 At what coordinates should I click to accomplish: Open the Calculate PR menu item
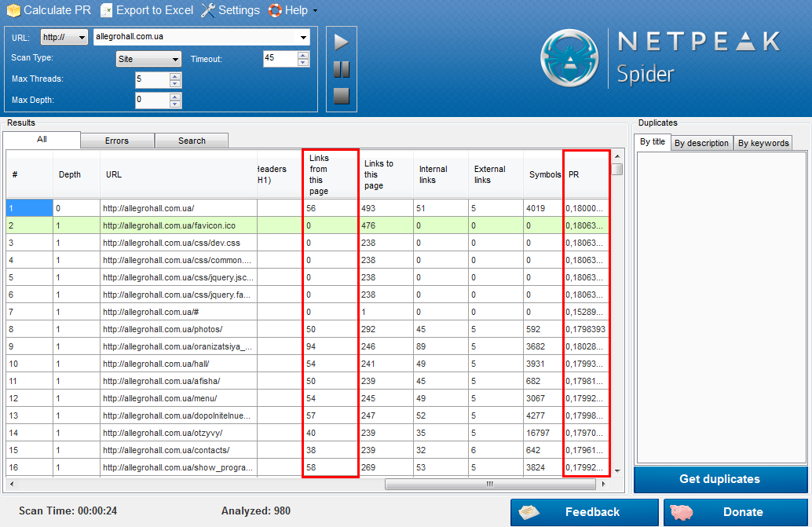click(x=49, y=10)
